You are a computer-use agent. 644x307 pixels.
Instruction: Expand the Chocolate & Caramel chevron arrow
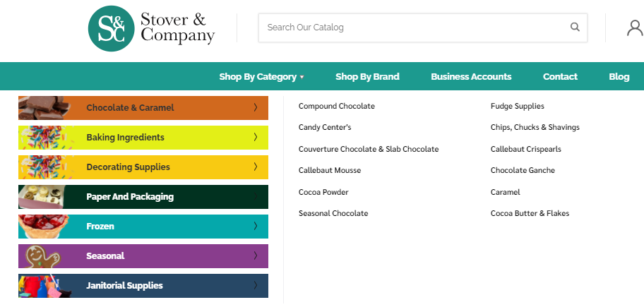click(255, 108)
